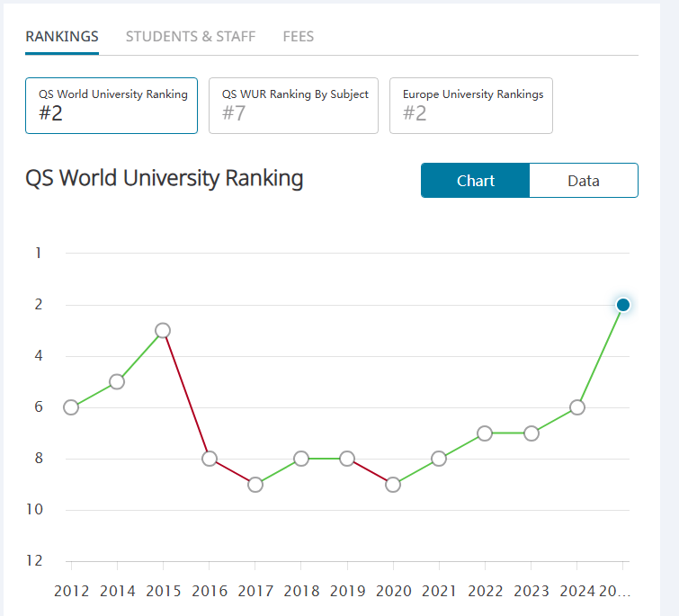Click the 2024 x-axis label

tap(577, 591)
